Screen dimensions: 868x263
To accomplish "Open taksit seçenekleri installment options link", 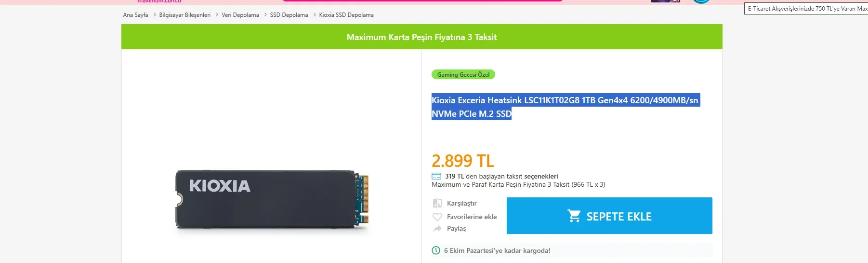I will click(x=541, y=176).
